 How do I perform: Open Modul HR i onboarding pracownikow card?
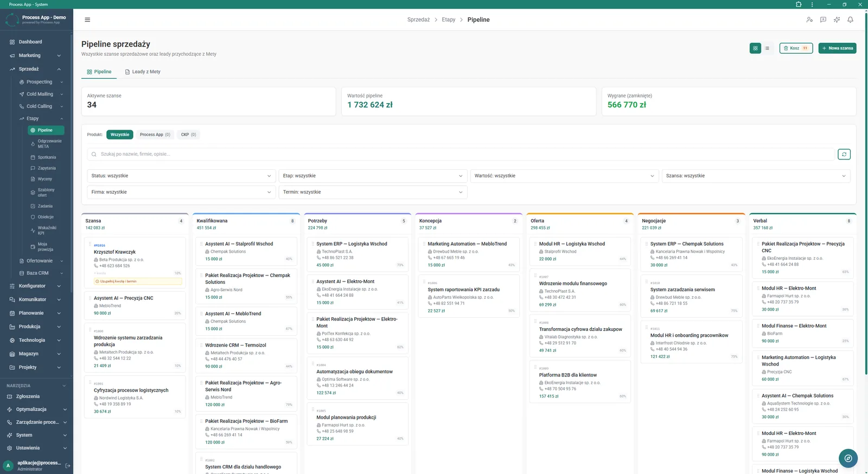click(691, 343)
